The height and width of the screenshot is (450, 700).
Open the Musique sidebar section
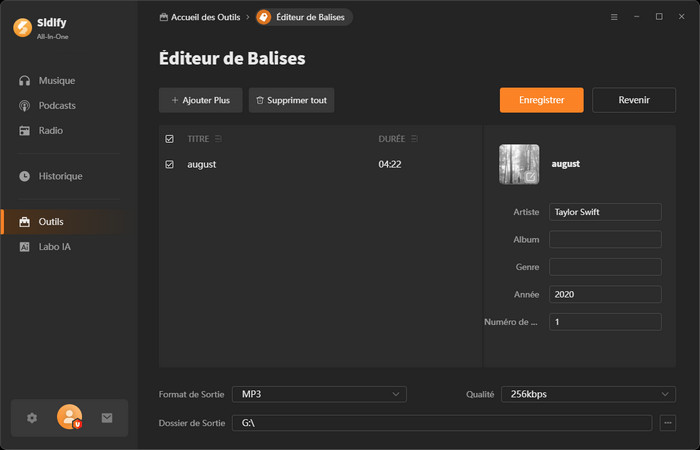click(56, 80)
